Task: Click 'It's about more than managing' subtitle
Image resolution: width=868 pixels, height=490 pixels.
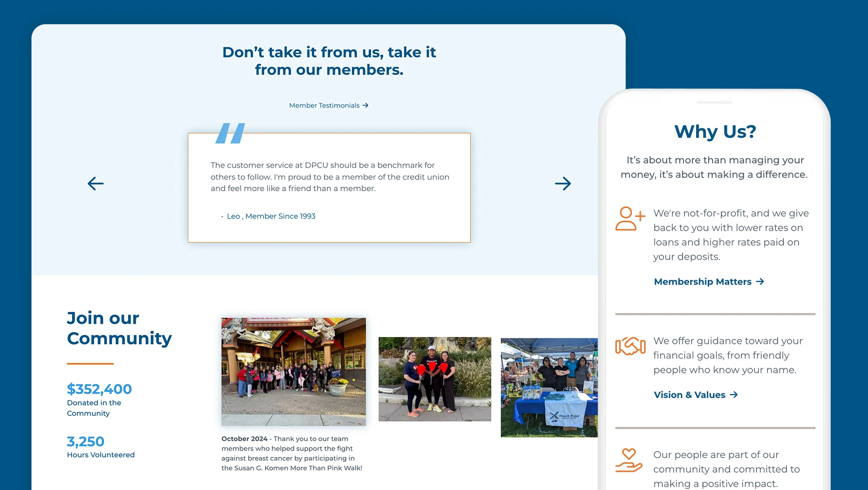Action: (x=714, y=167)
